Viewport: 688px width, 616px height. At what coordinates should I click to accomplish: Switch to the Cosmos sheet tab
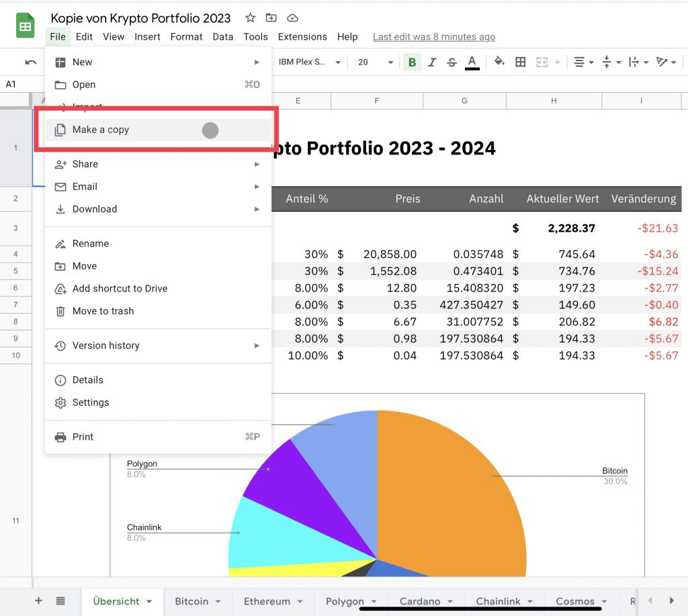575,601
